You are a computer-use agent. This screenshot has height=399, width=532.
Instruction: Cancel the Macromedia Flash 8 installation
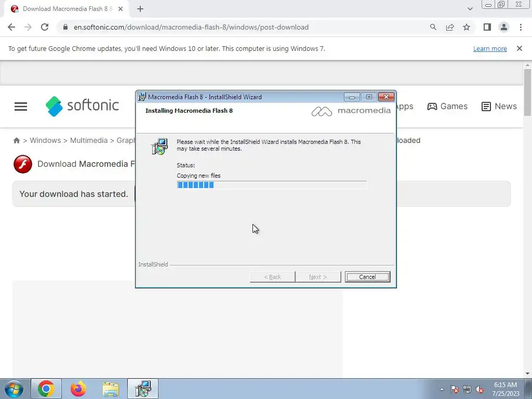(x=367, y=277)
